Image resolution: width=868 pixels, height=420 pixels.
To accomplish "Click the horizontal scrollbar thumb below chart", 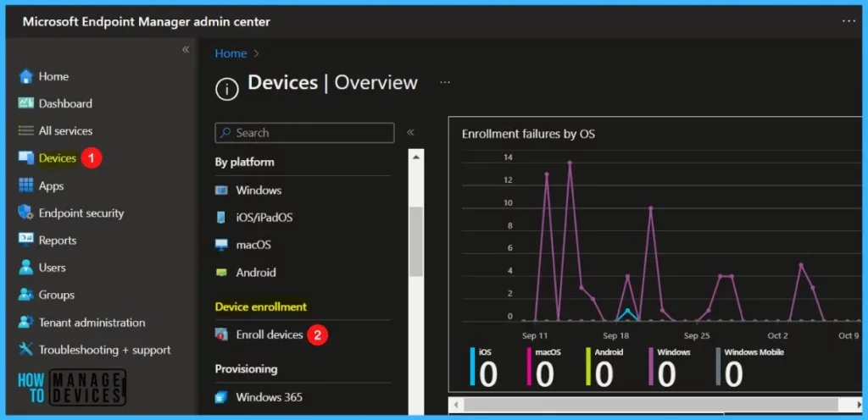I will point(651,405).
